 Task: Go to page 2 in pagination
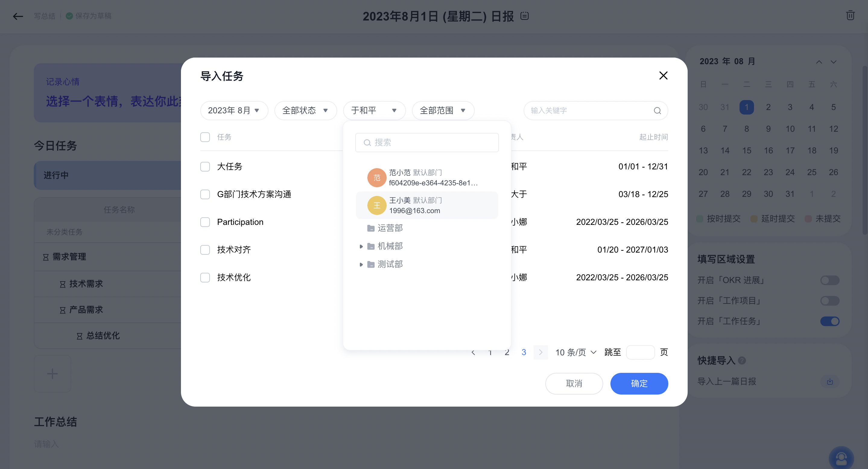pos(507,353)
